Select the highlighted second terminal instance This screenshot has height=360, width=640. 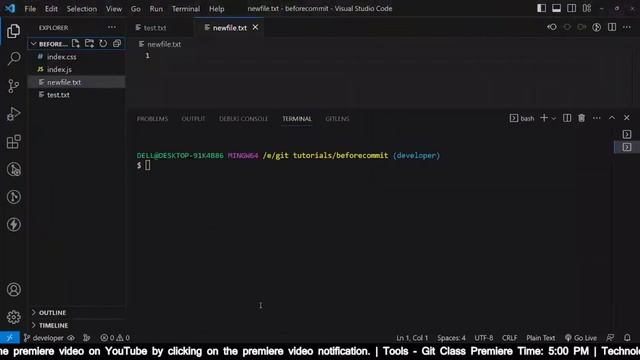point(627,147)
